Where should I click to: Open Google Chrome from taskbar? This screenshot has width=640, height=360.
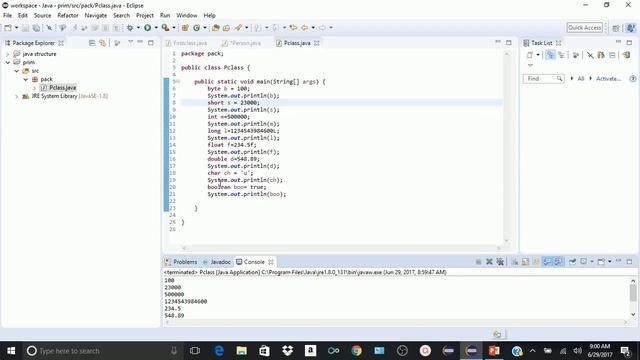coord(356,351)
